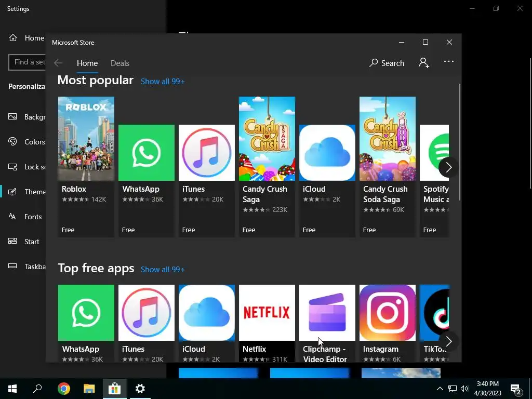The height and width of the screenshot is (399, 532).
Task: Open iCloud in Most popular row
Action: [327, 180]
